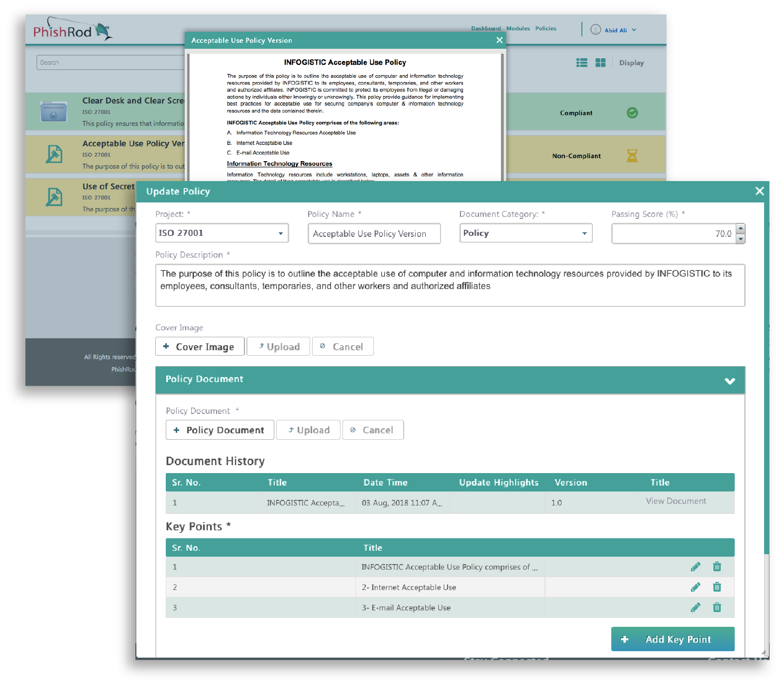Click the Search box in the background page
784x686 pixels.
click(x=111, y=62)
